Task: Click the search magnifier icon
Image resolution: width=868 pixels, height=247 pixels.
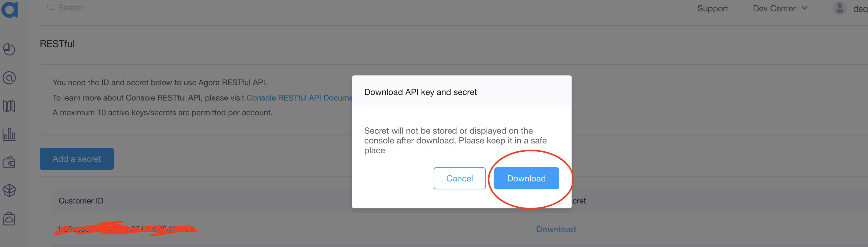Action: point(50,7)
